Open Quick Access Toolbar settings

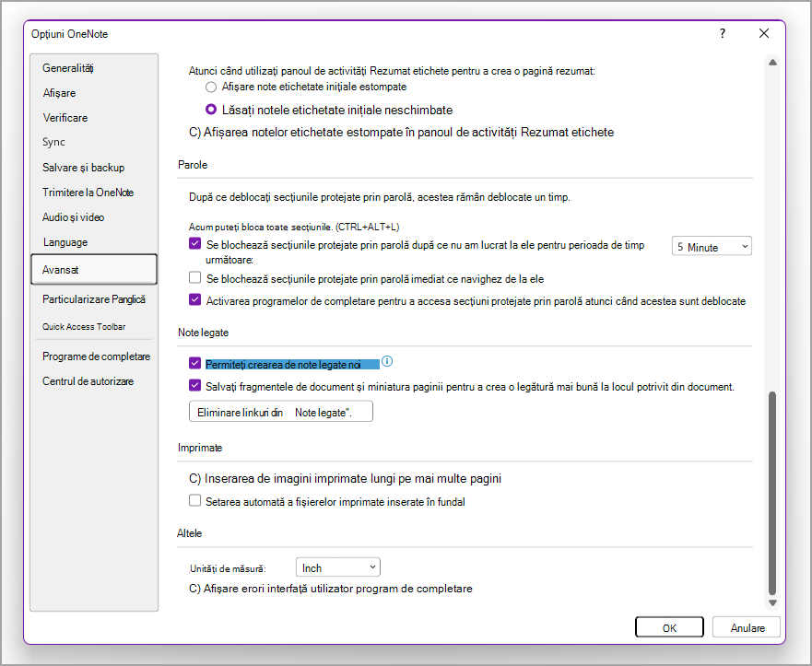pos(84,326)
